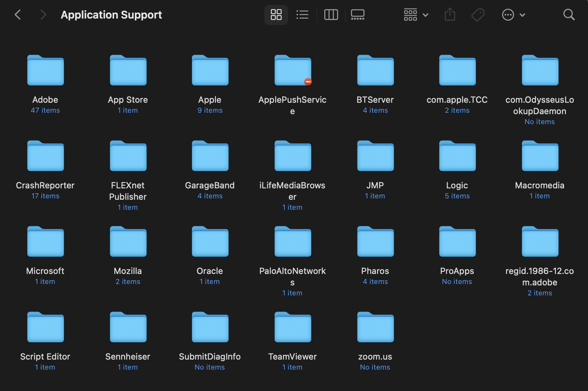Go back with the left chevron button
This screenshot has height=391, width=588.
(x=17, y=15)
